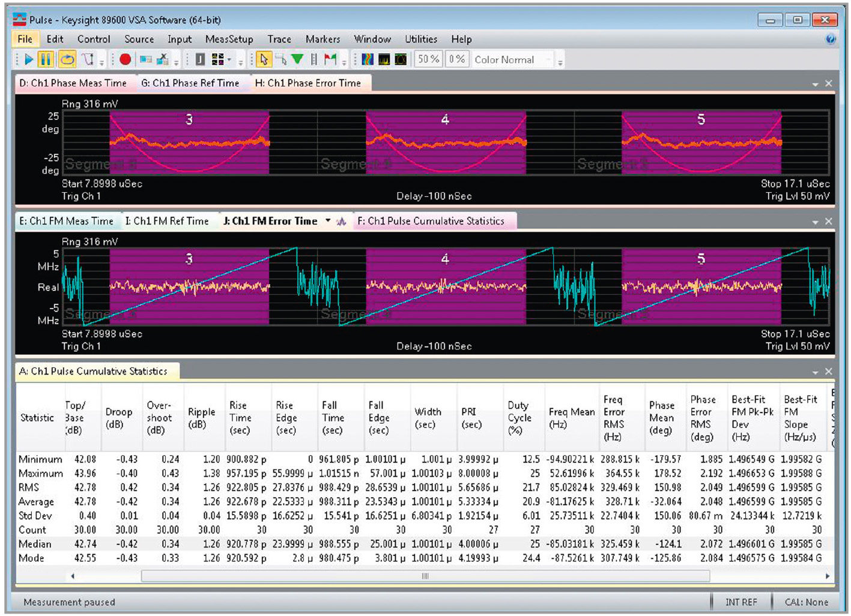Click the red and green flag marker icon

[330, 59]
